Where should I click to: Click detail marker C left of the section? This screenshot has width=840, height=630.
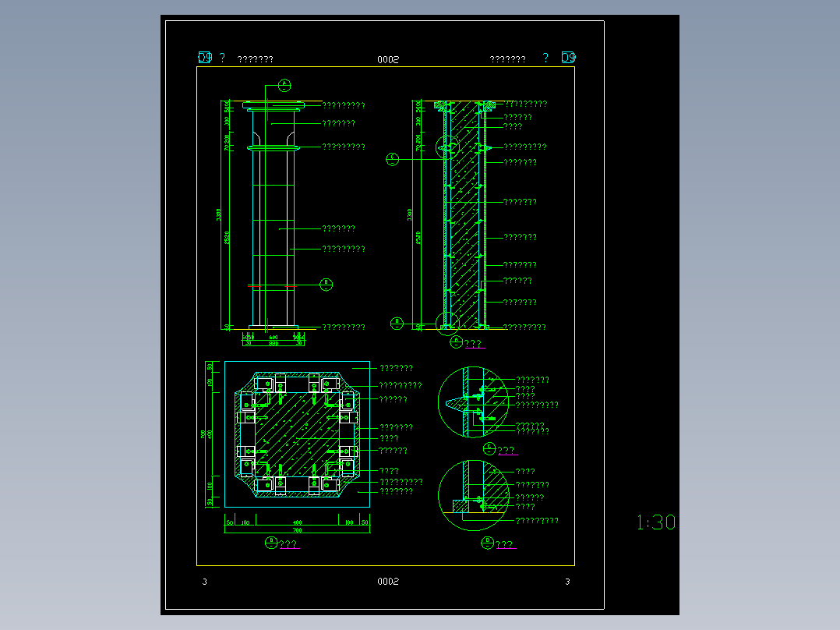coord(392,159)
